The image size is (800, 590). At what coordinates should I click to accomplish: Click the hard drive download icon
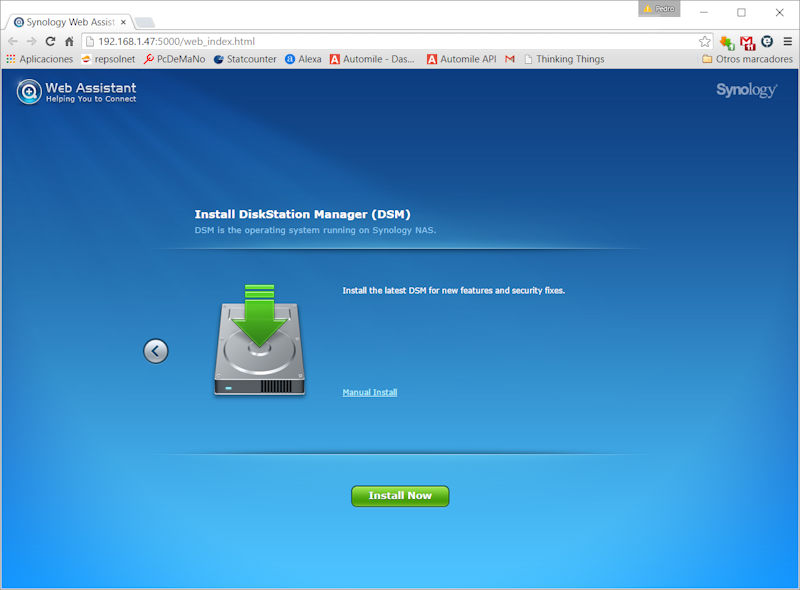click(260, 340)
